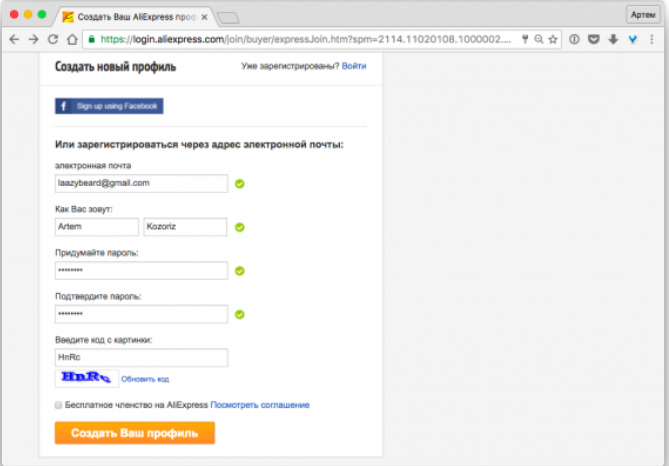Click the green checkmark beside name fields
The width and height of the screenshot is (669, 466).
(240, 227)
